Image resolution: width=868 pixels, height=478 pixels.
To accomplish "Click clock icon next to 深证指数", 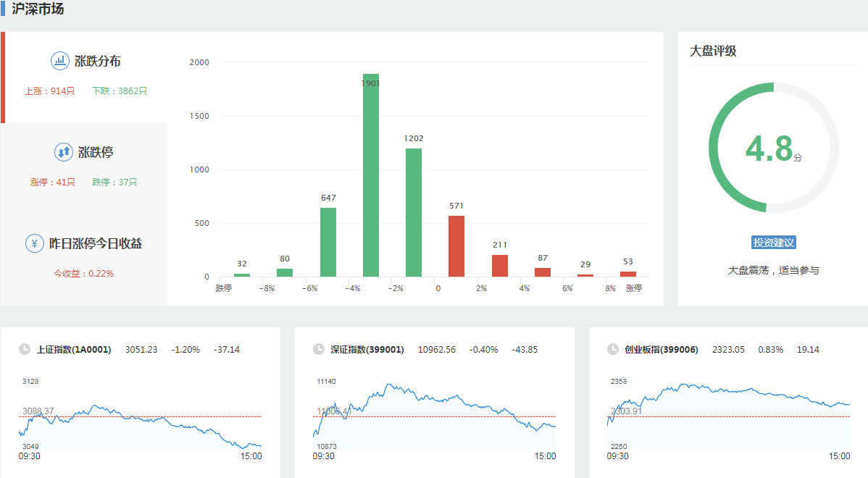I will coord(319,349).
